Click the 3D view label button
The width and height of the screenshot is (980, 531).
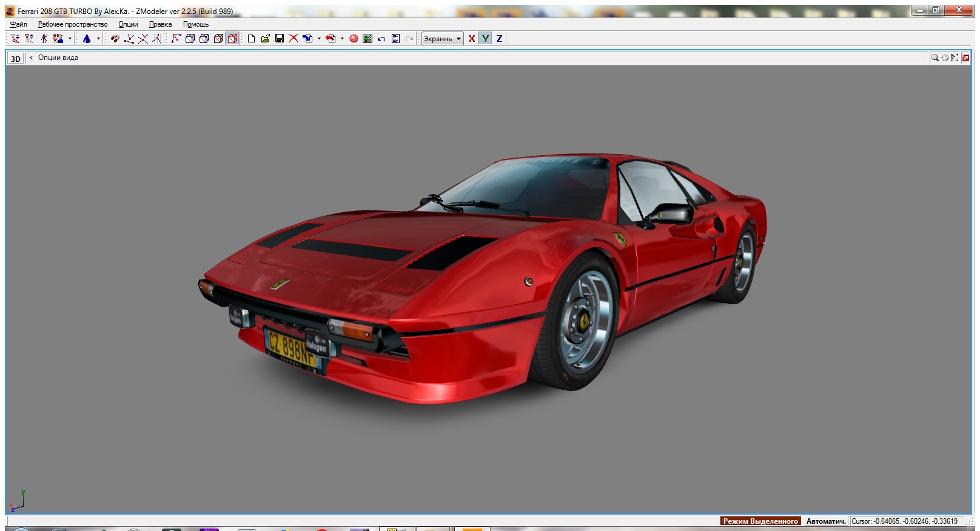click(x=15, y=58)
